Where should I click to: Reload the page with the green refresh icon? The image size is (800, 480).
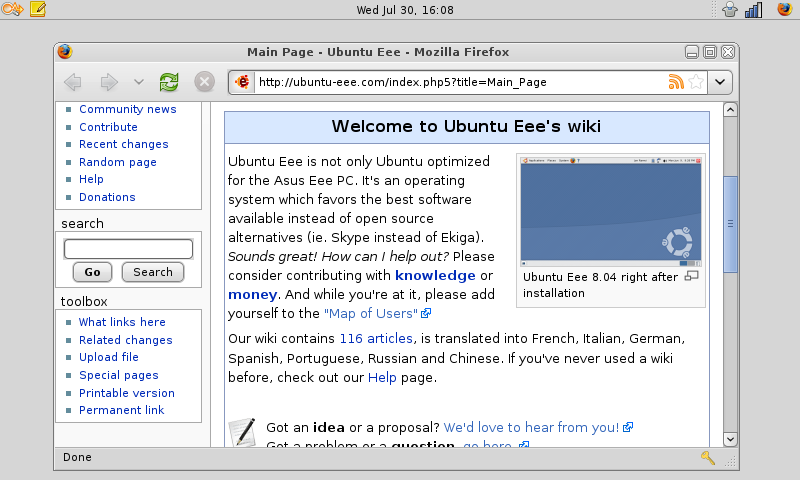tap(169, 82)
